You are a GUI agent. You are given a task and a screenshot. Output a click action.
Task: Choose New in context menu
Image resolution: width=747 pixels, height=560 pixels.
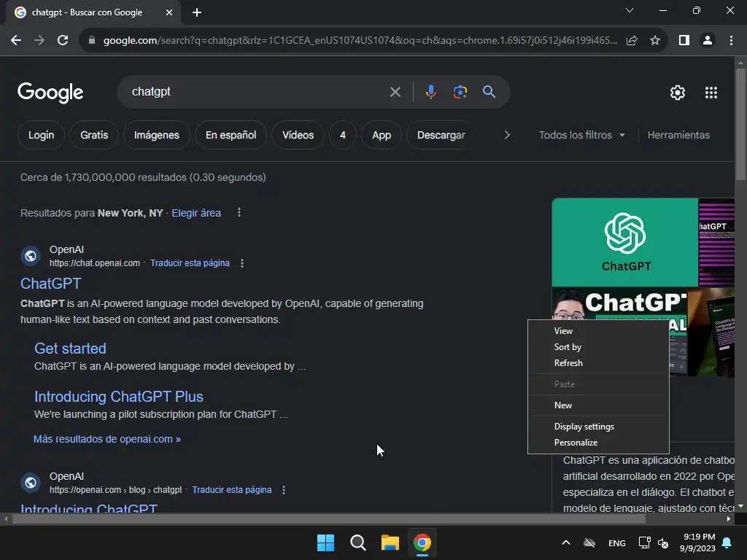click(x=598, y=405)
